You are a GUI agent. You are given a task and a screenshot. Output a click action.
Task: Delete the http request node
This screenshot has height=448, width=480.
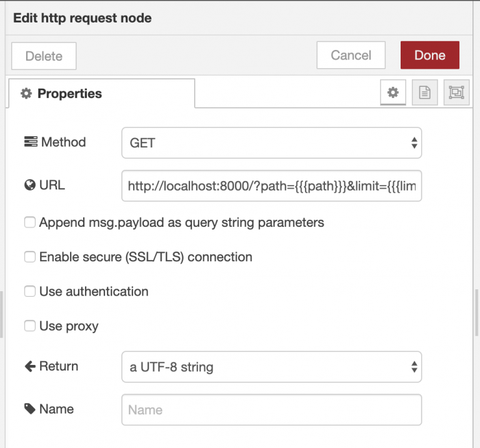coord(44,56)
